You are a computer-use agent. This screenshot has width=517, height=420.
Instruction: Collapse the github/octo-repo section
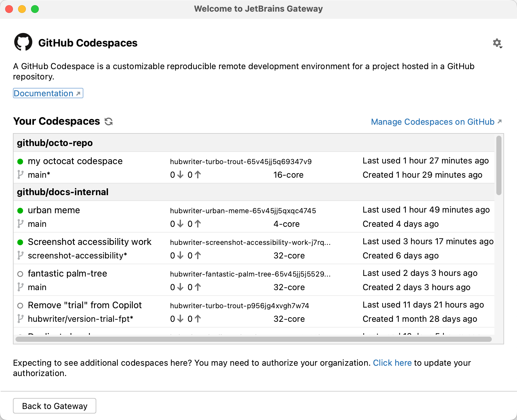pyautogui.click(x=55, y=143)
